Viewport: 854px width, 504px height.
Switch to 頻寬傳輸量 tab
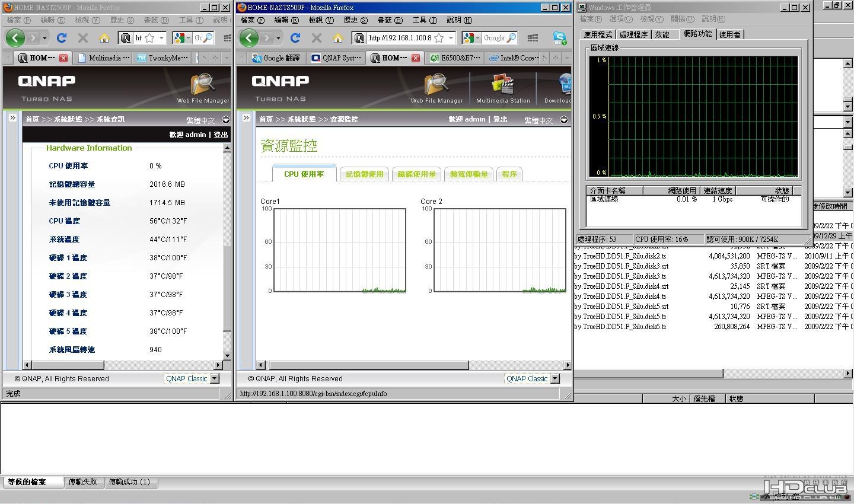(469, 174)
